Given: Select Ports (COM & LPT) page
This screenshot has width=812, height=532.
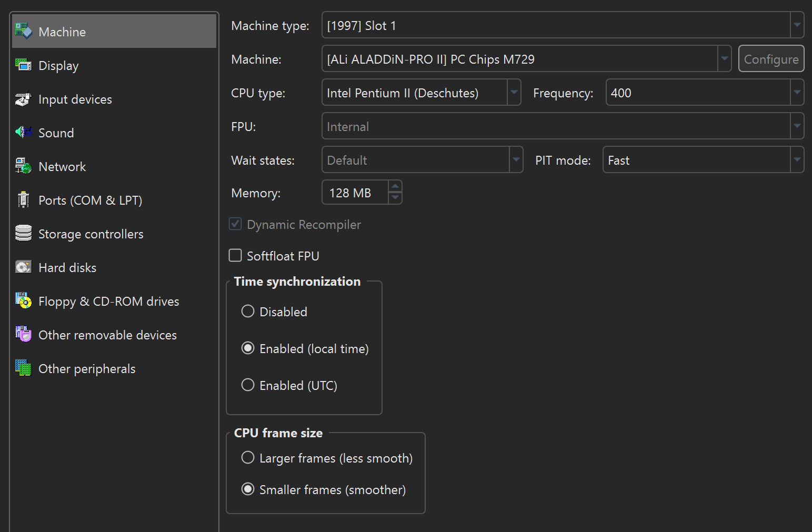Looking at the screenshot, I should [114, 200].
